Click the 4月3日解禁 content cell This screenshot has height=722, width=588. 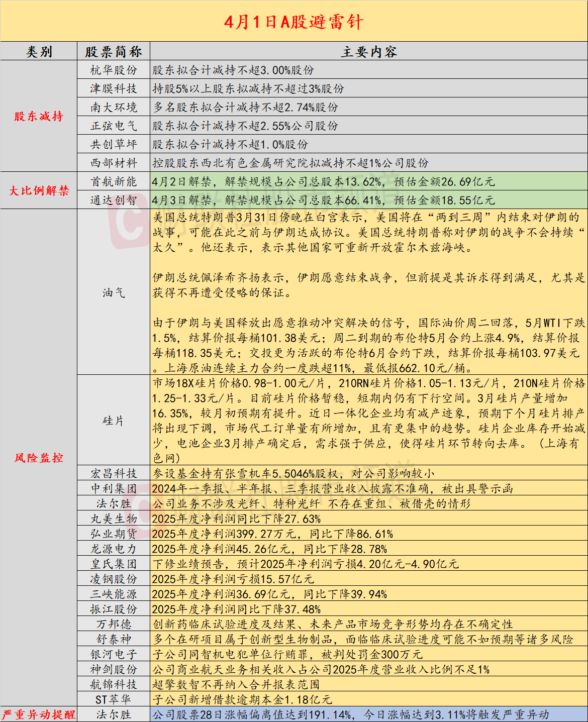click(369, 200)
